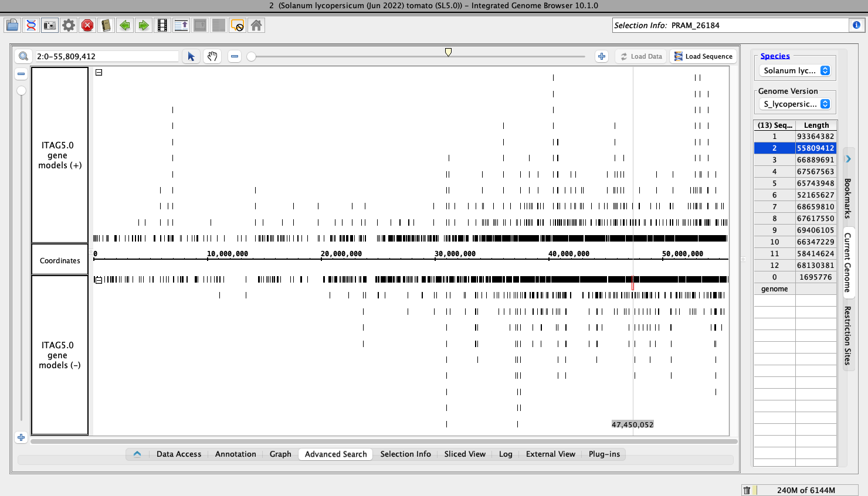Click the film strip toolbar icon
The image size is (868, 496).
point(162,25)
